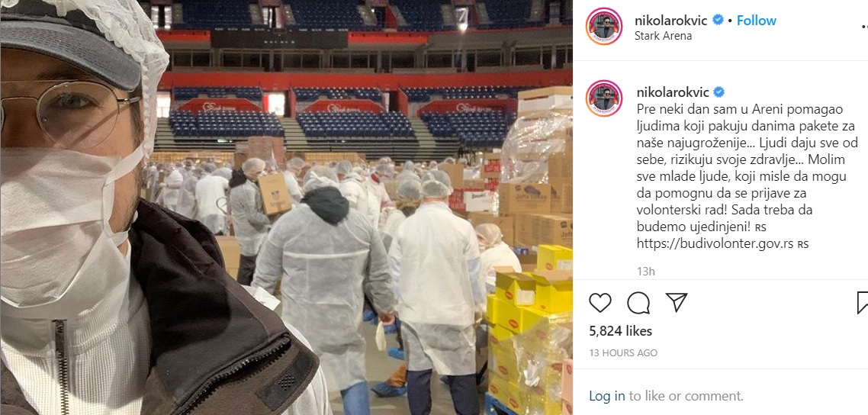Like the post with the heart icon
The width and height of the screenshot is (868, 415).
pyautogui.click(x=600, y=303)
